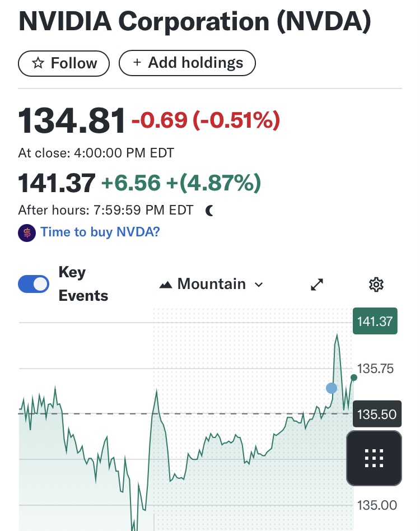
Task: Open the 'Time to buy NVDA?' link
Action: pyautogui.click(x=100, y=232)
